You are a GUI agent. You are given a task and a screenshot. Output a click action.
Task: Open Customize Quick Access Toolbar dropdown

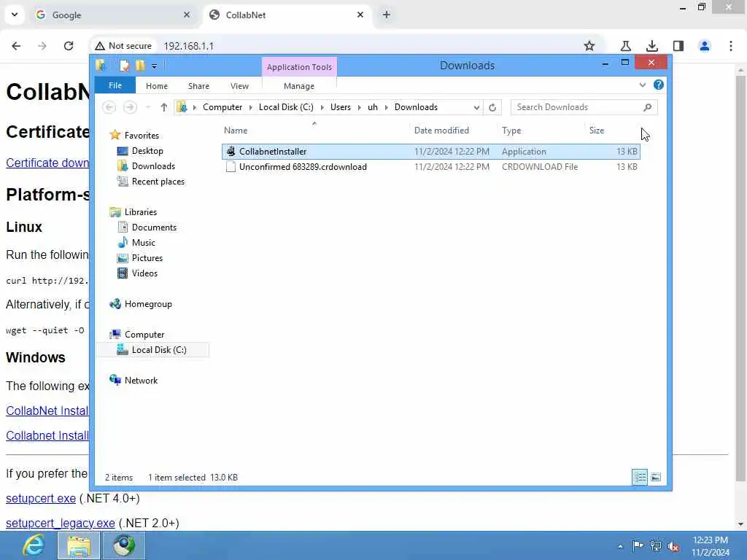click(x=155, y=66)
